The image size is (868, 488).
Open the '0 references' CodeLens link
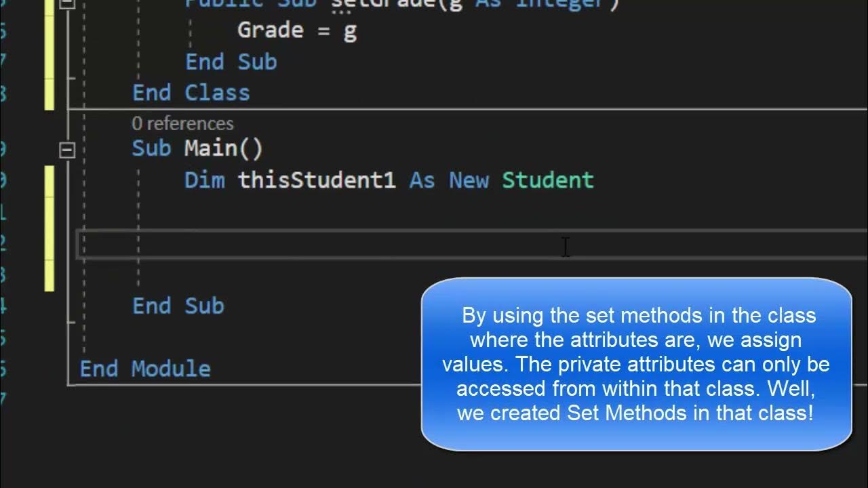click(182, 123)
